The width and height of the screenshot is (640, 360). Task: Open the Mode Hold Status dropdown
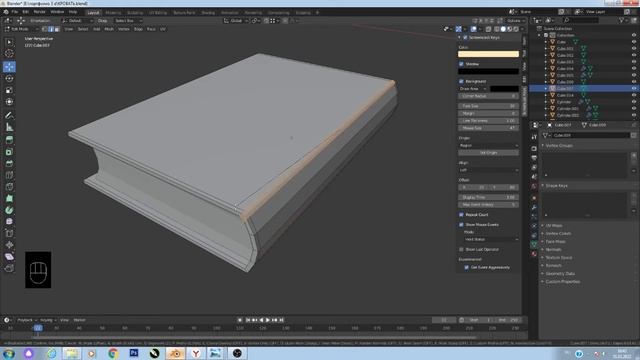(x=491, y=239)
